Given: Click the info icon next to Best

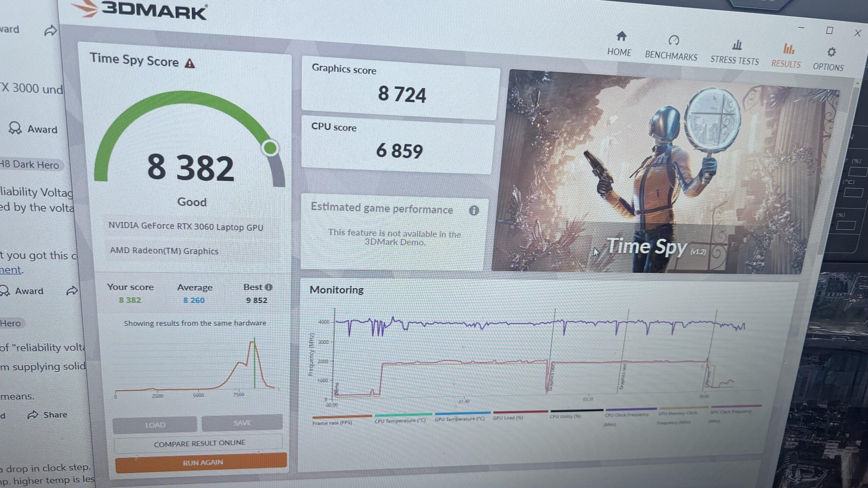Looking at the screenshot, I should [x=269, y=287].
